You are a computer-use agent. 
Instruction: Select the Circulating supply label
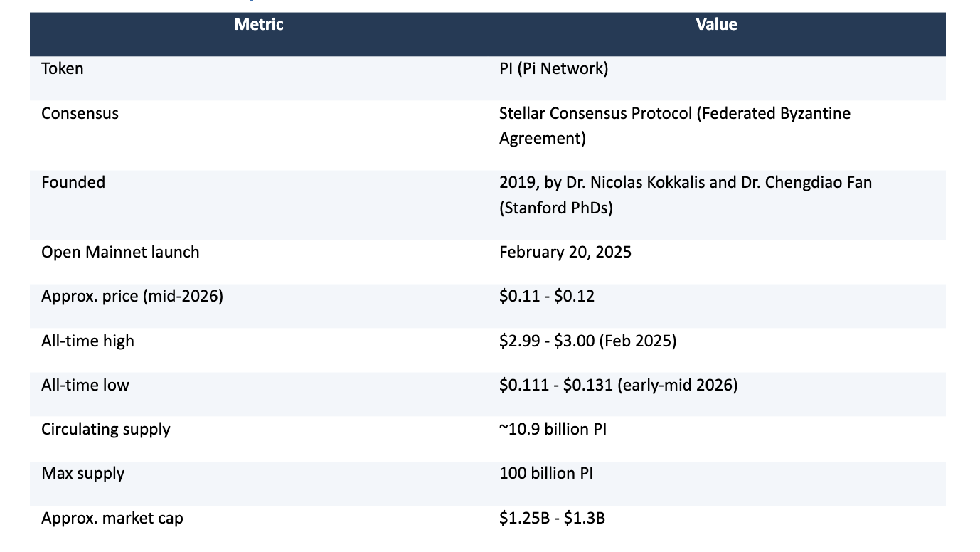click(x=106, y=429)
